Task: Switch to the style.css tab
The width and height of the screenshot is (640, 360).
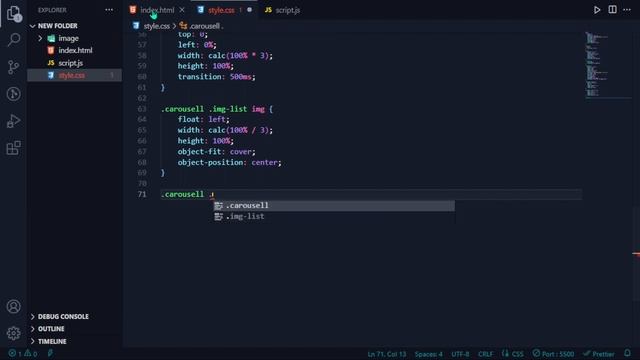Action: click(221, 10)
